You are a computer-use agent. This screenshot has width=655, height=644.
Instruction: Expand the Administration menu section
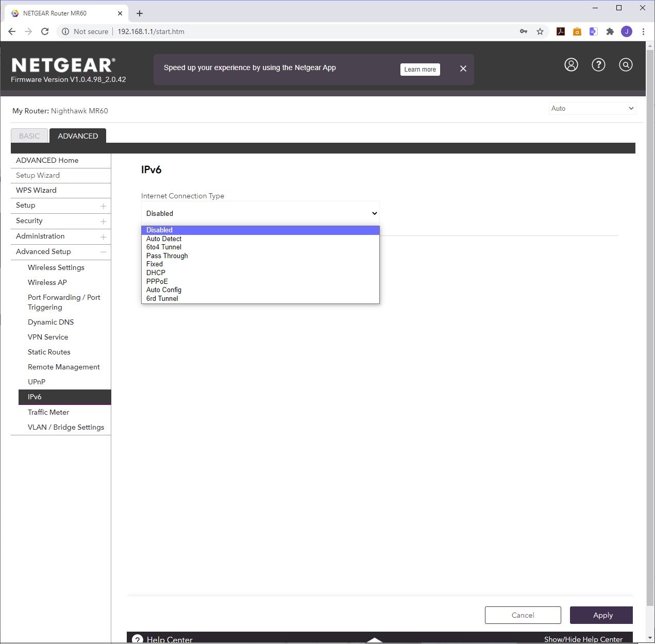point(61,236)
